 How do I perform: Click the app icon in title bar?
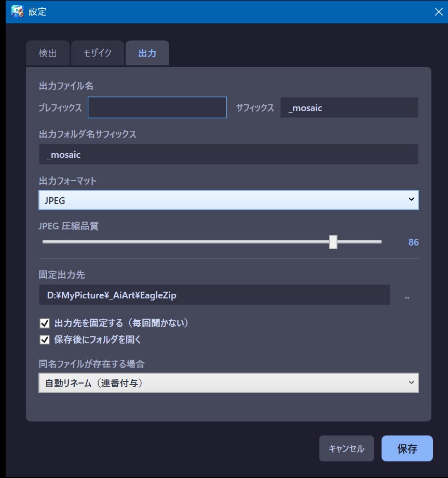17,11
